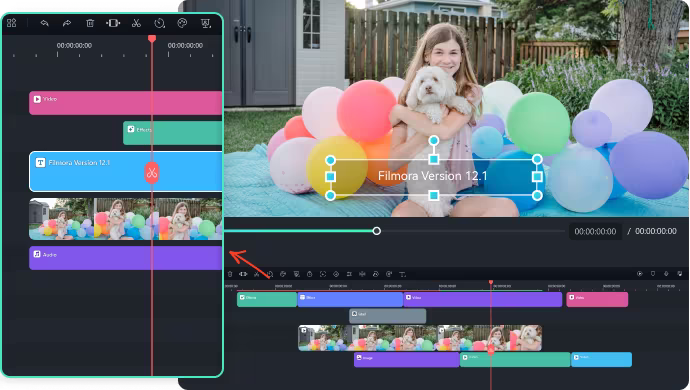Click the Filmora Version 12.1 text in preview

point(433,176)
